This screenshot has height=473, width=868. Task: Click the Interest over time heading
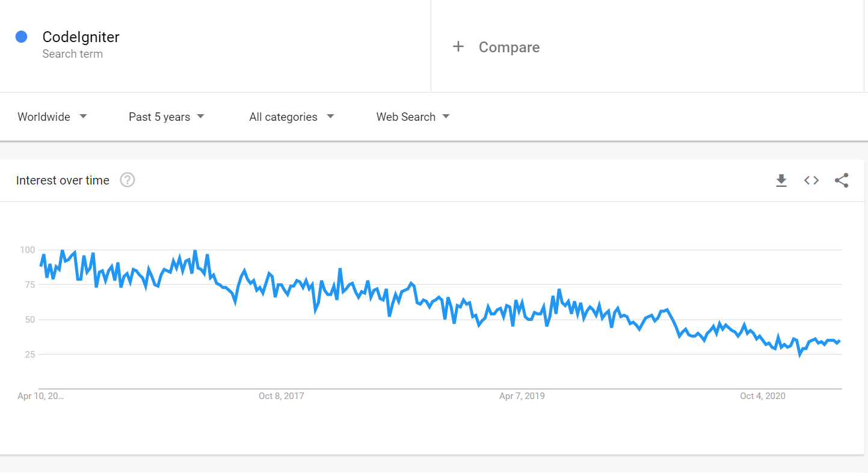click(63, 180)
